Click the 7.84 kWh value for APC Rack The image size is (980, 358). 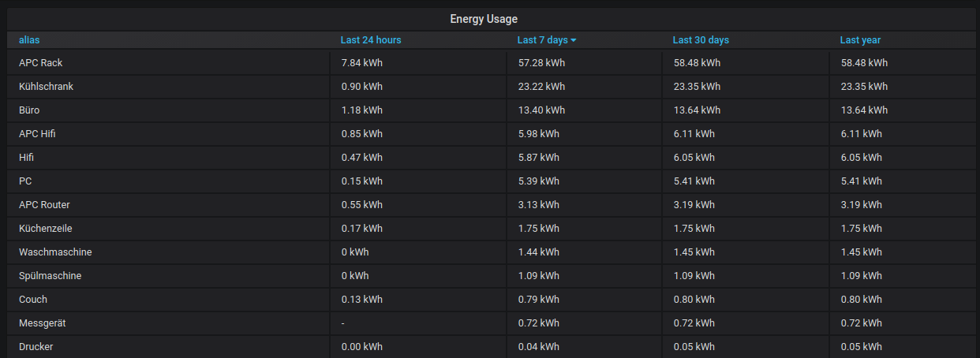[x=361, y=63]
